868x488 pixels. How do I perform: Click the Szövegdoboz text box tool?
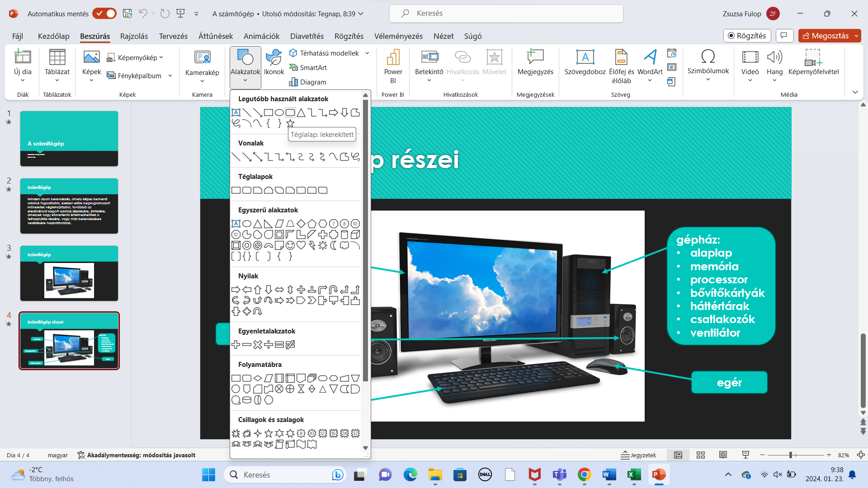585,62
